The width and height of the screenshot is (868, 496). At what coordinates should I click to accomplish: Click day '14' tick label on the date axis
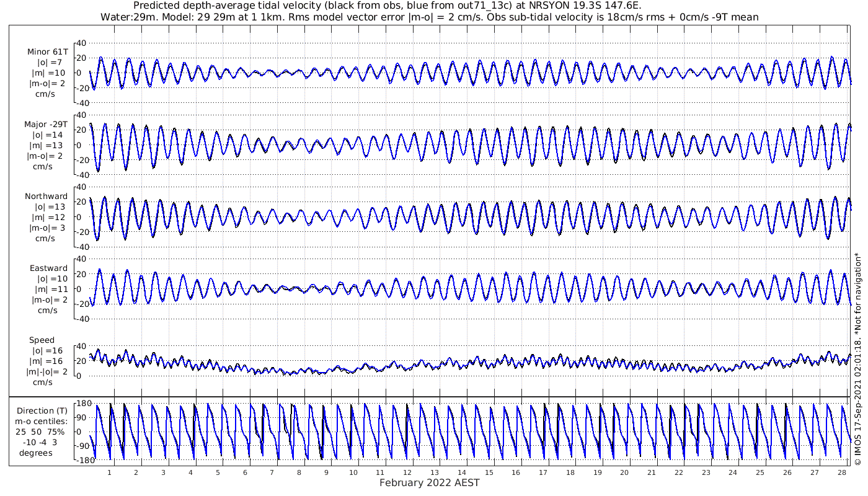click(461, 472)
